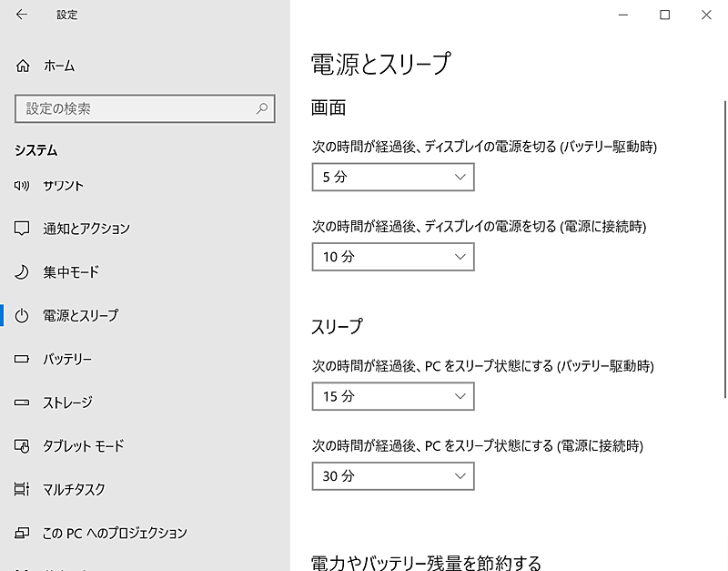
Task: Click the マルチタスク icon
Action: [23, 489]
